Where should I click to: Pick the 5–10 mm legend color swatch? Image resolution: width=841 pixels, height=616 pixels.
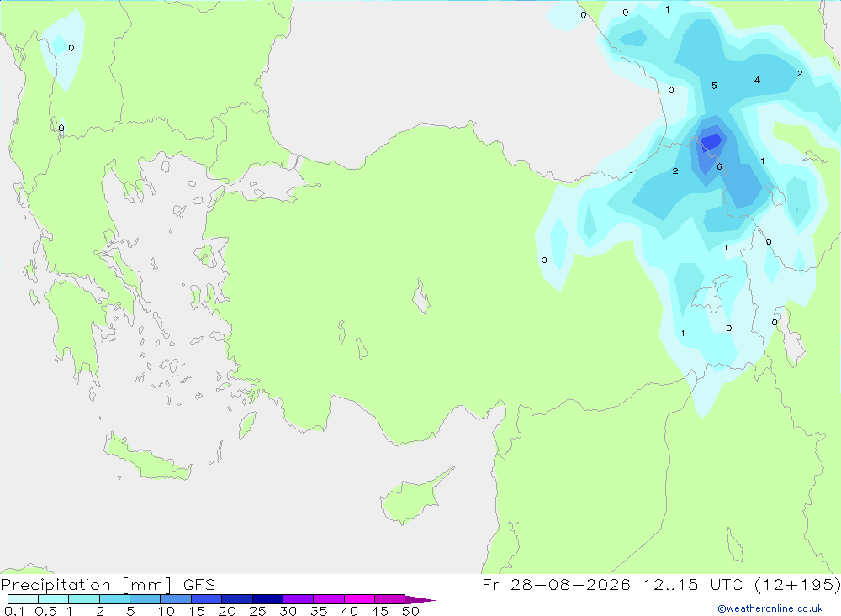(x=145, y=599)
